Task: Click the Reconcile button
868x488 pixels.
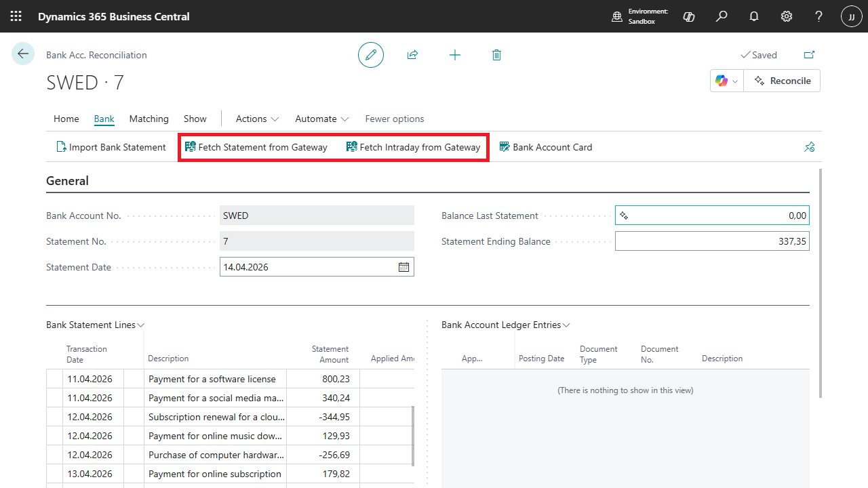Action: (x=782, y=80)
